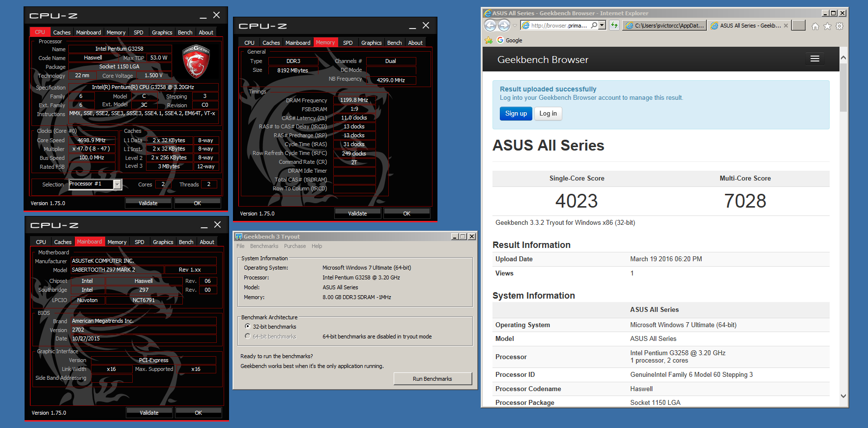Open recent pages arrow beside Forward button
The height and width of the screenshot is (428, 868).
click(515, 26)
